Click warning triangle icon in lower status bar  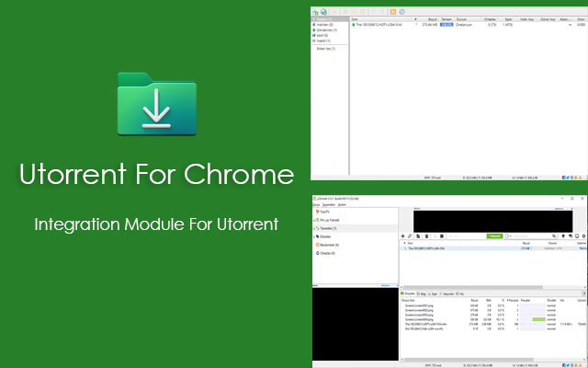(580, 365)
